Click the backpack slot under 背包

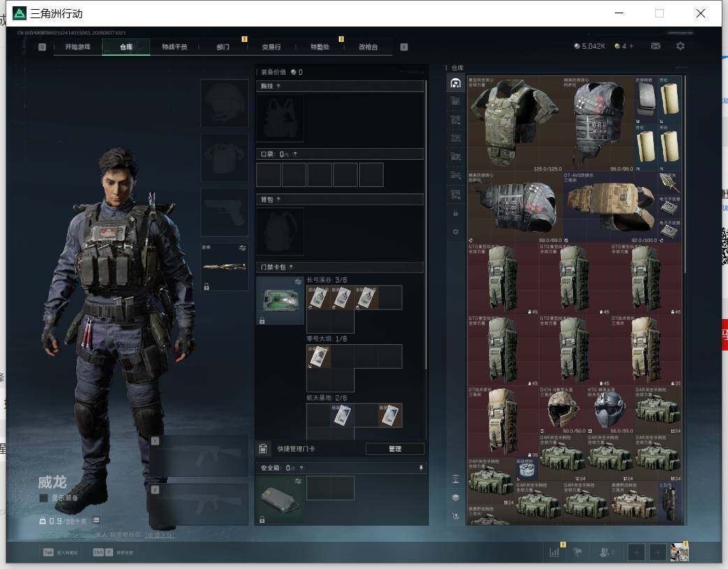tap(280, 232)
